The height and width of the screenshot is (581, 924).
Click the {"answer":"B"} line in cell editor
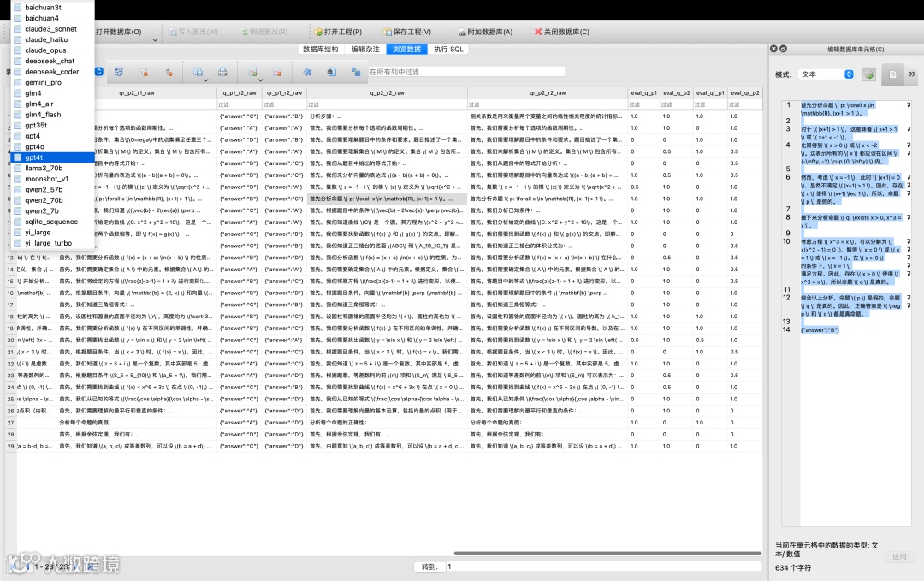point(819,330)
